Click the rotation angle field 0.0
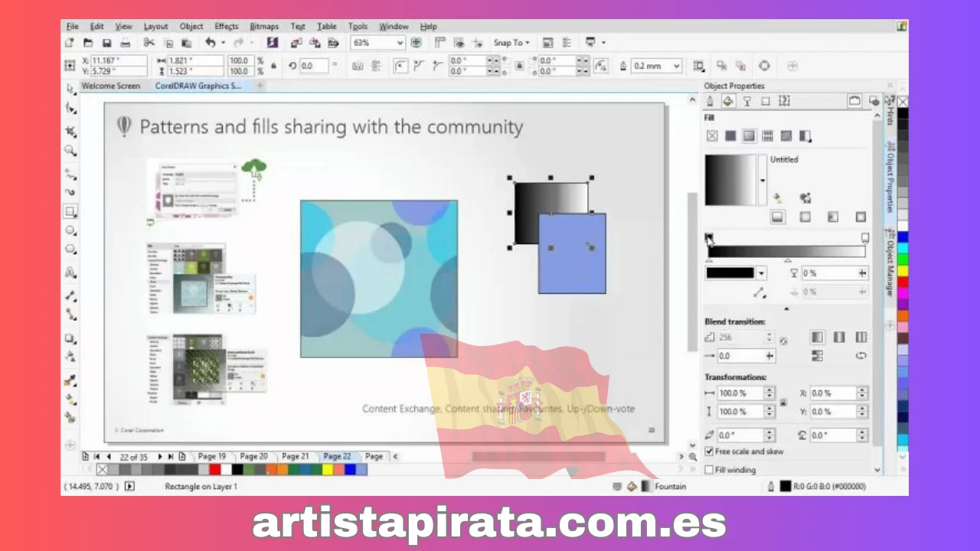Viewport: 980px width, 551px height. [x=313, y=66]
